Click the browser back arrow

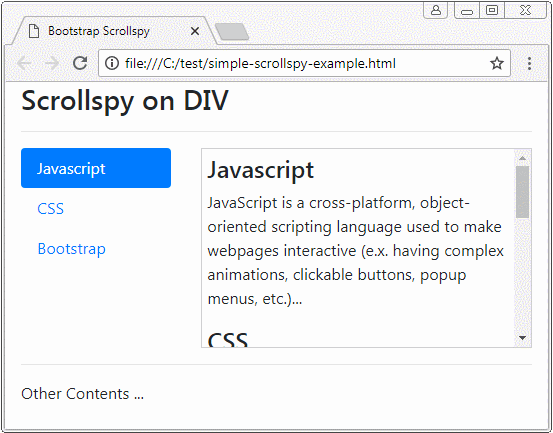coord(24,63)
